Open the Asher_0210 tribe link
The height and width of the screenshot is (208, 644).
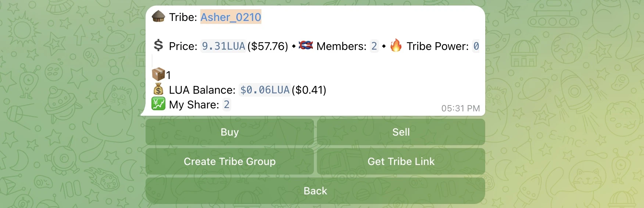point(230,17)
